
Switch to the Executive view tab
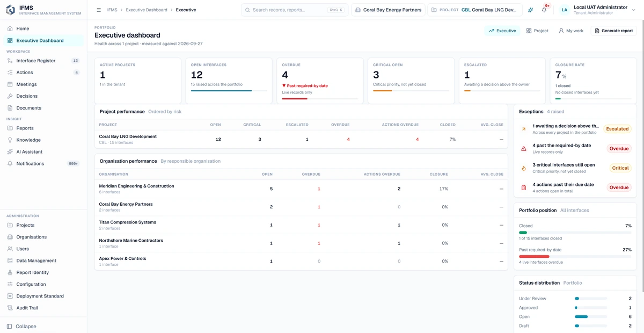coord(502,31)
